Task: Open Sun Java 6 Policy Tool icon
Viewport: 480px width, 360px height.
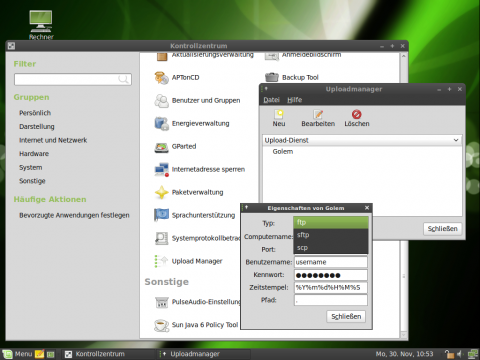Action: [x=161, y=325]
